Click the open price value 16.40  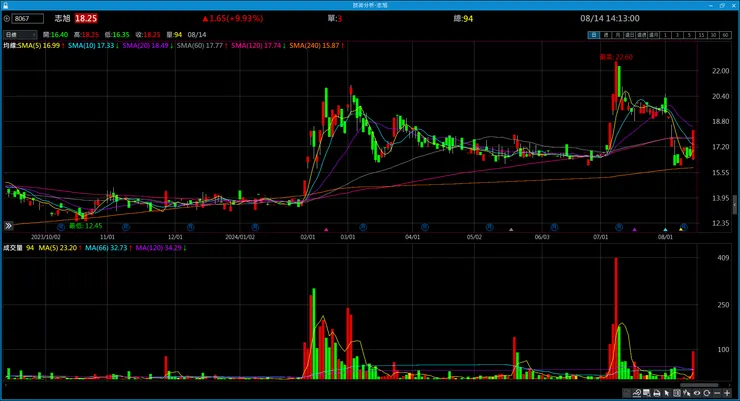pyautogui.click(x=59, y=35)
